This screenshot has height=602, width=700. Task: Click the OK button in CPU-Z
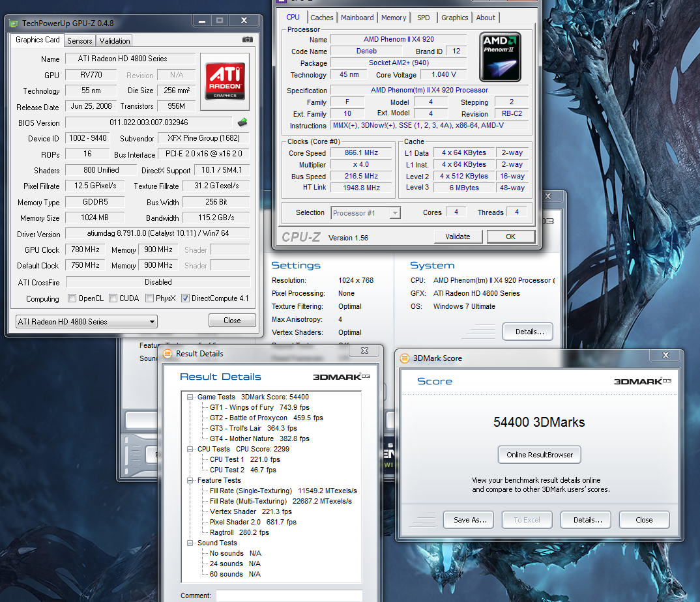(511, 236)
